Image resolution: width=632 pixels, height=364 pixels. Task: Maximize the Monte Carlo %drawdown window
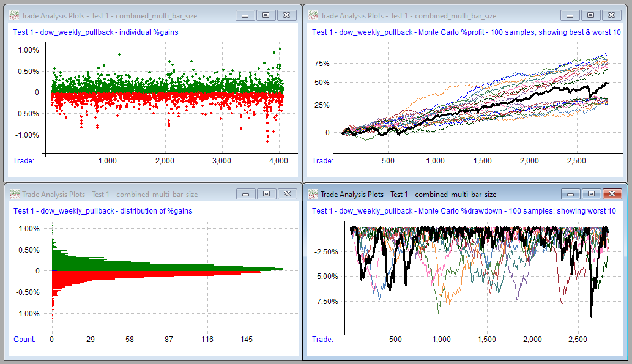point(590,194)
